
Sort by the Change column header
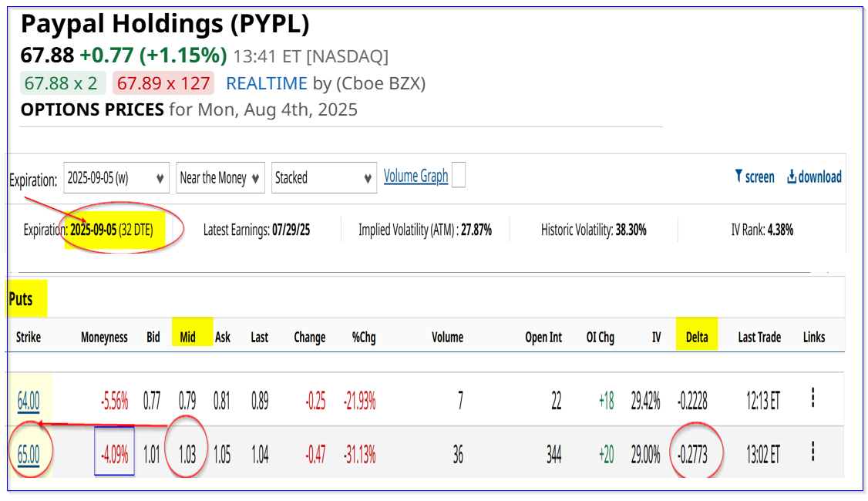(309, 337)
